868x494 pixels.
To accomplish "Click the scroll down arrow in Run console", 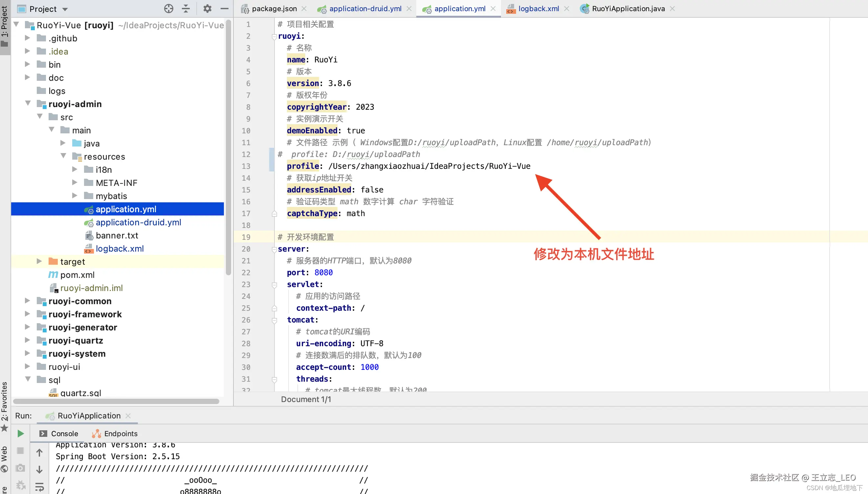I will pyautogui.click(x=39, y=470).
